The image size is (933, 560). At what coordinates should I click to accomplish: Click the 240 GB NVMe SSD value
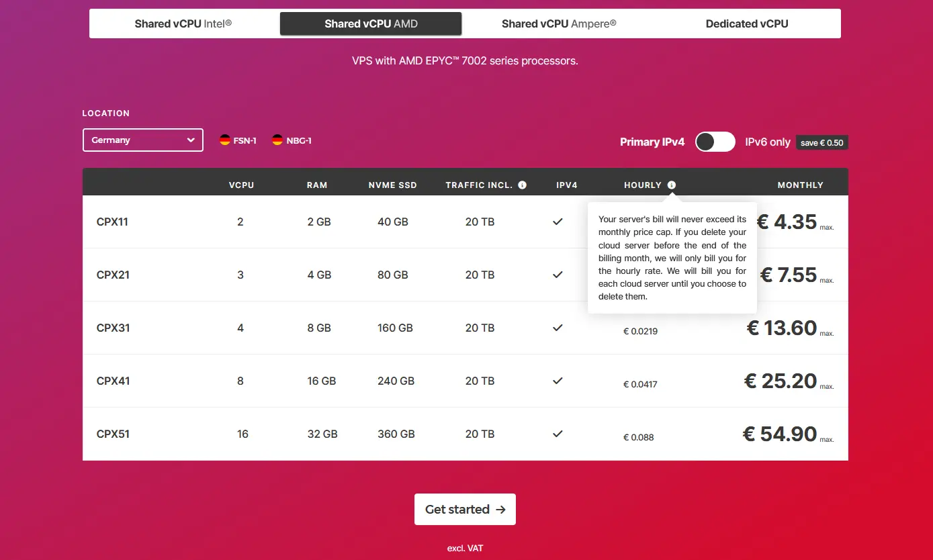(396, 381)
